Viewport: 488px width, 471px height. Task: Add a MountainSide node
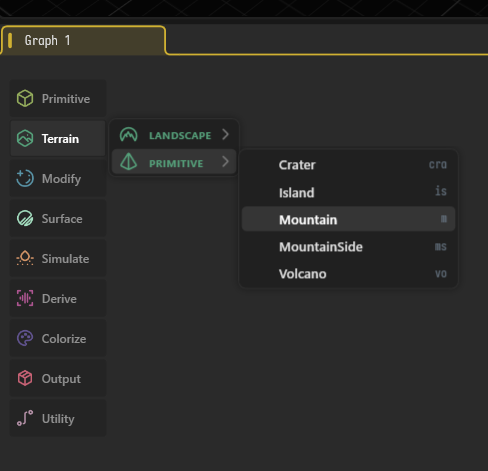tap(348, 247)
